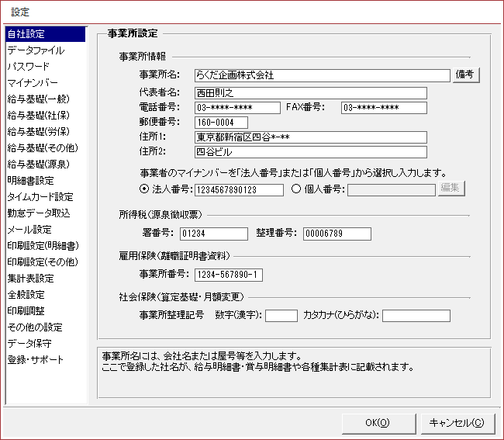This screenshot has width=504, height=440.
Task: Open マイナンバー settings category
Action: [32, 83]
